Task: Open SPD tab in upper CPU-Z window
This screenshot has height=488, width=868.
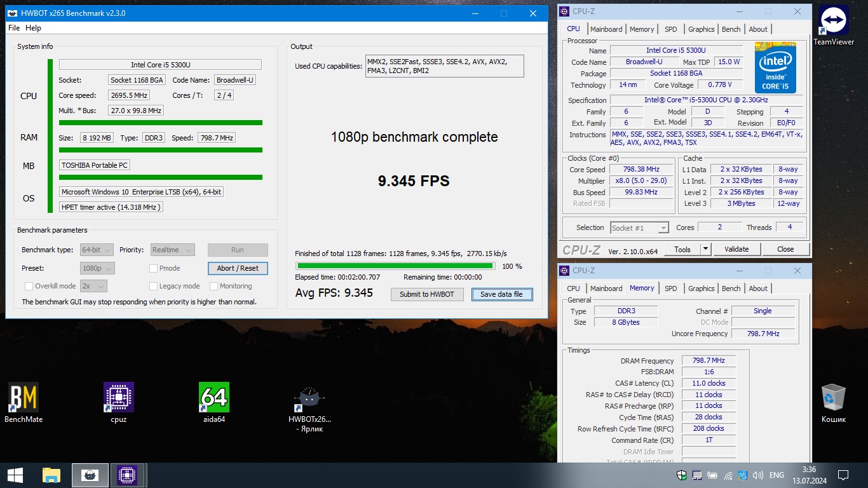Action: (x=671, y=29)
